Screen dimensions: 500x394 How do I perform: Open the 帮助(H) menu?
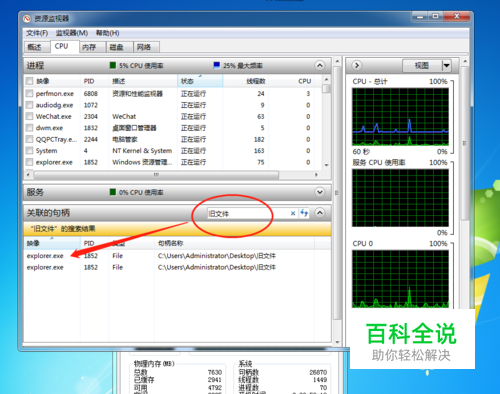click(107, 33)
